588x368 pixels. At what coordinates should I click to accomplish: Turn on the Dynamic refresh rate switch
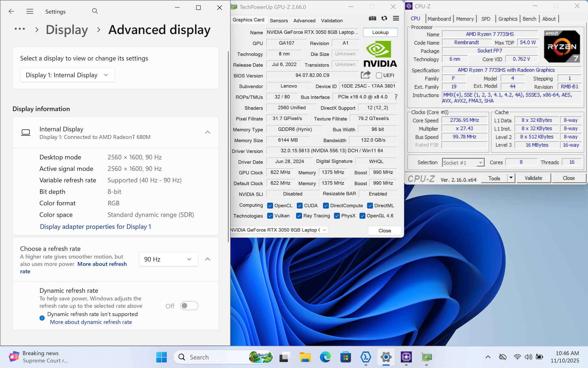tap(189, 306)
